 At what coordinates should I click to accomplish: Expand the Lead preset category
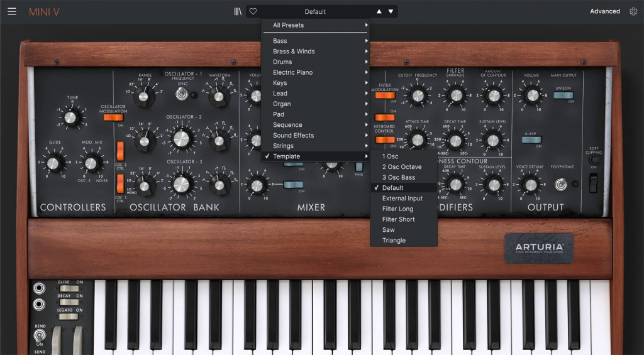316,94
